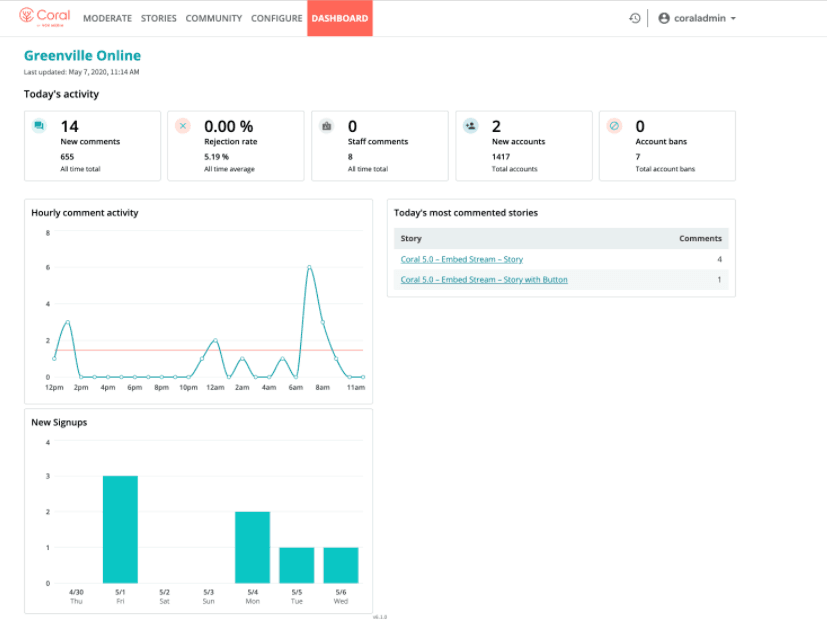Click the Rejection rate X icon
The width and height of the screenshot is (827, 622).
point(182,126)
